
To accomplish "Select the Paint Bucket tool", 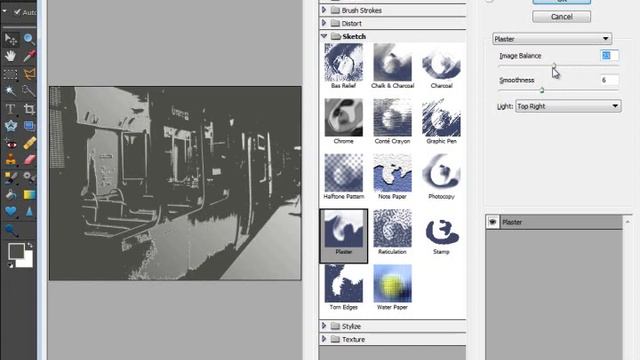I will (11, 195).
